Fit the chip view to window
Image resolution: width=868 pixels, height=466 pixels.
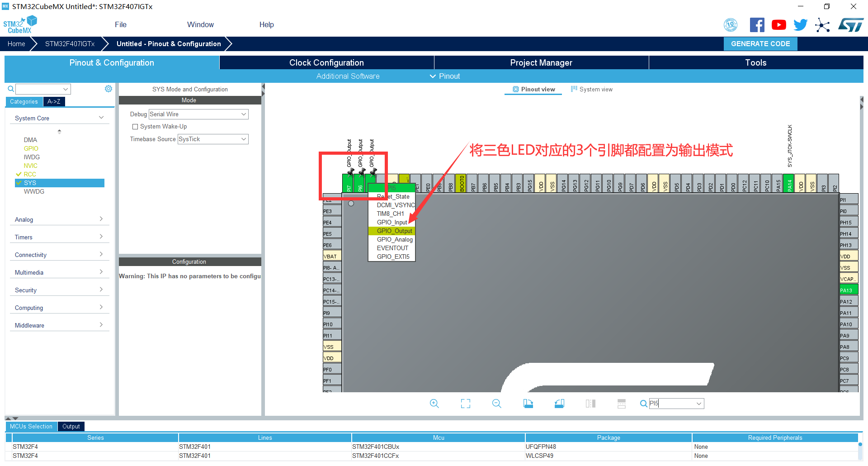click(465, 404)
